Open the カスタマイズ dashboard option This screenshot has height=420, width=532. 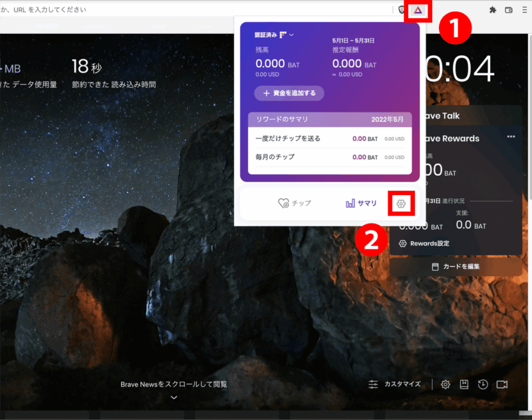point(395,384)
